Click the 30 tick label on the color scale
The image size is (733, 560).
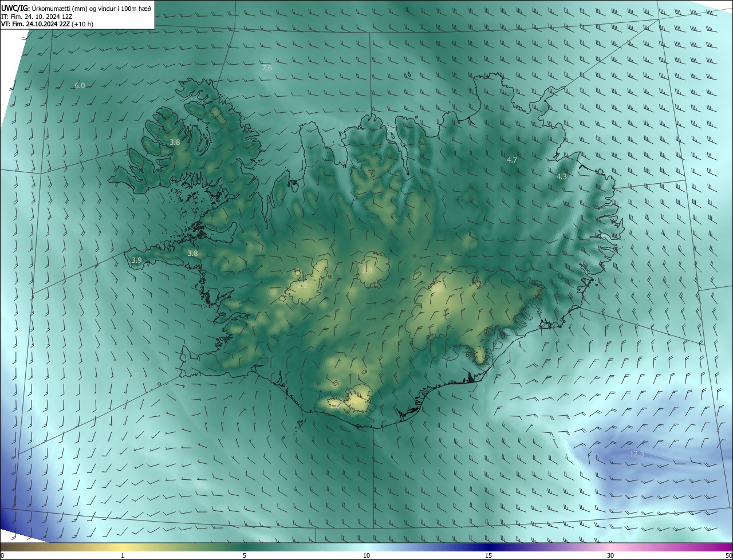(x=610, y=555)
